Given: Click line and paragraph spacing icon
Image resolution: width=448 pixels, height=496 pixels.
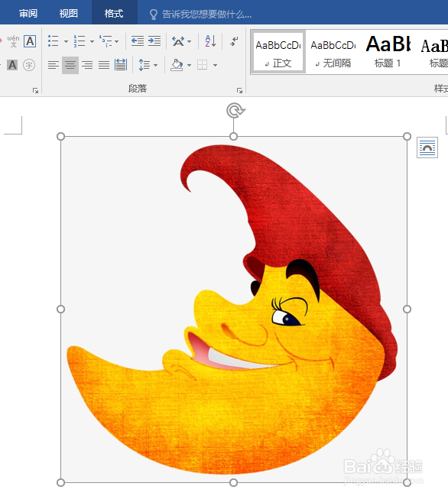Looking at the screenshot, I should pos(144,65).
